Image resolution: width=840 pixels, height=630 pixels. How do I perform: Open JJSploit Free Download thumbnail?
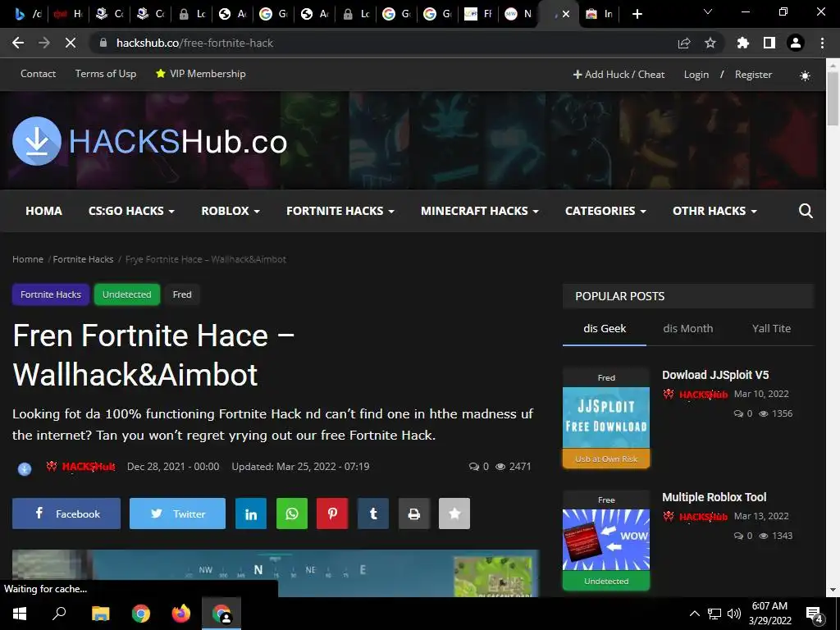pos(606,418)
